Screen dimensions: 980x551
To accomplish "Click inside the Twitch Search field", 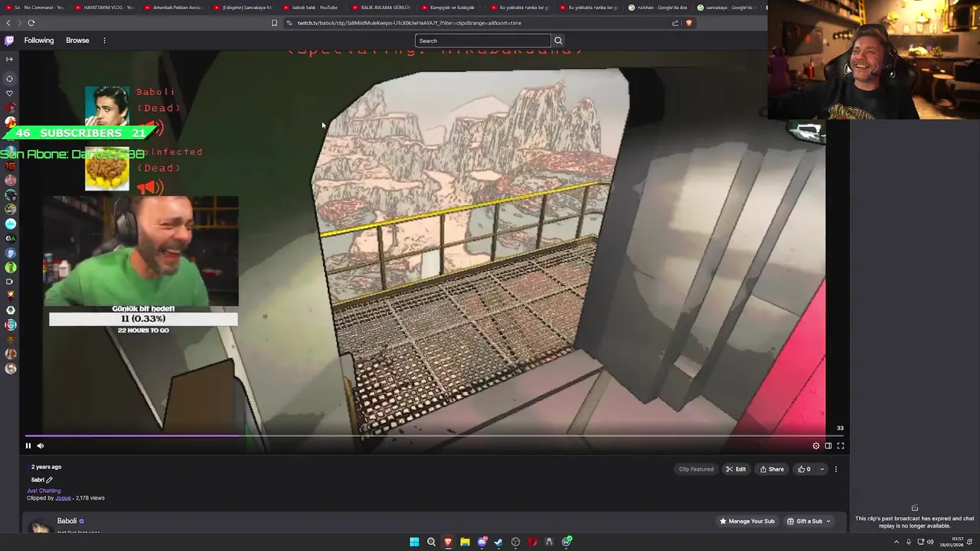I will [x=482, y=41].
